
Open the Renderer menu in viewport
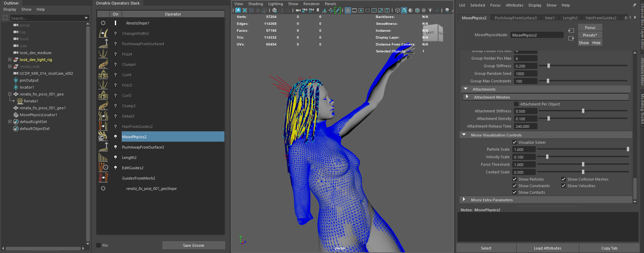pyautogui.click(x=311, y=4)
